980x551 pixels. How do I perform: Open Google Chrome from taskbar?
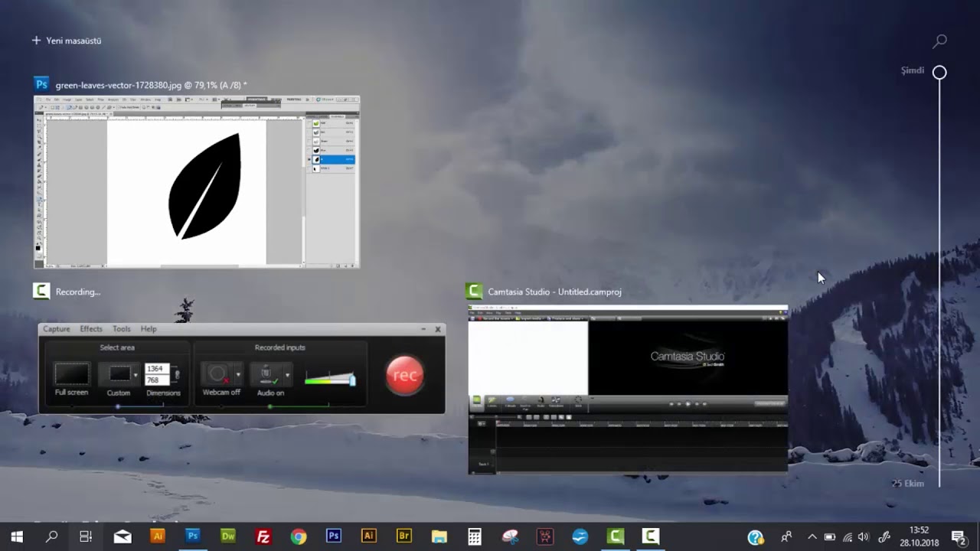click(x=299, y=536)
